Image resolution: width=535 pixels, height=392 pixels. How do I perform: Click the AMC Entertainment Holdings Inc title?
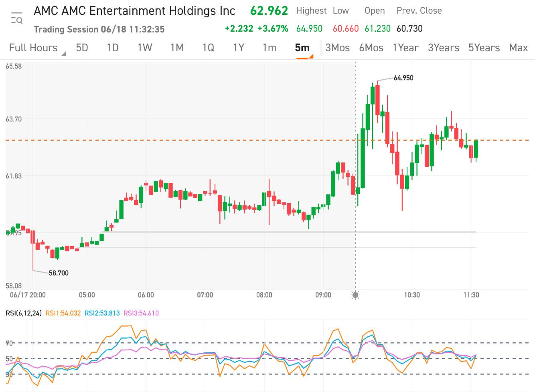tap(134, 11)
